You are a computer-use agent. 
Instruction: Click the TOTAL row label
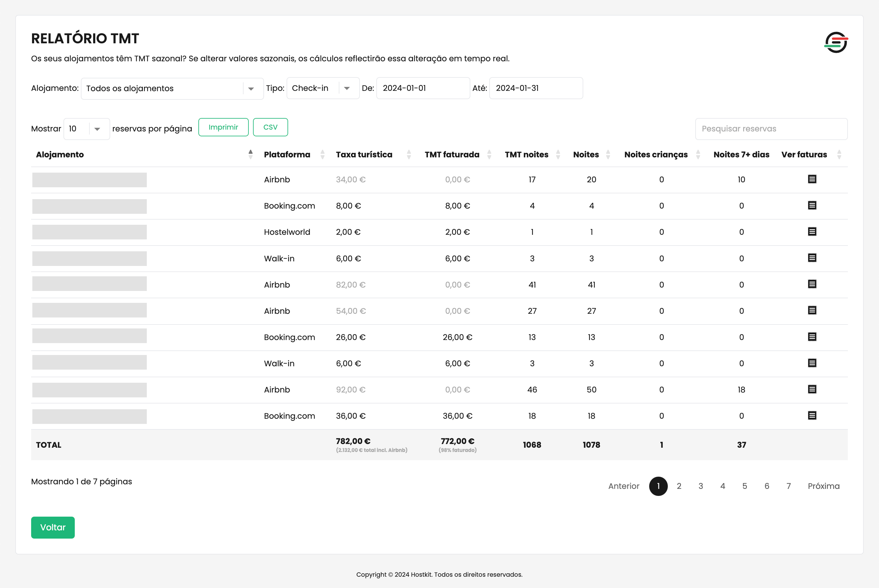49,445
